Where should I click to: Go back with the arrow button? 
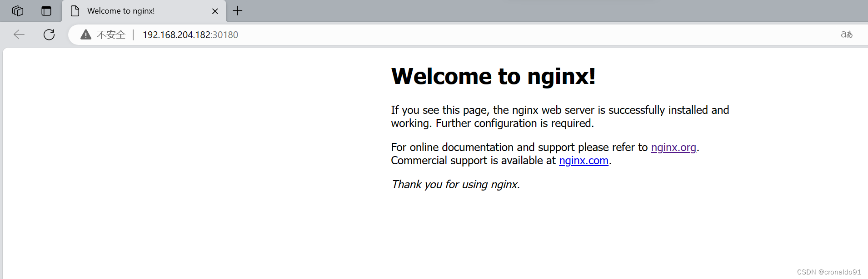pyautogui.click(x=19, y=34)
